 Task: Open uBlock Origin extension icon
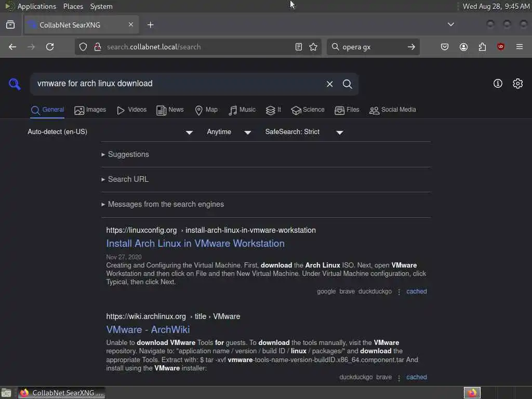pos(501,47)
